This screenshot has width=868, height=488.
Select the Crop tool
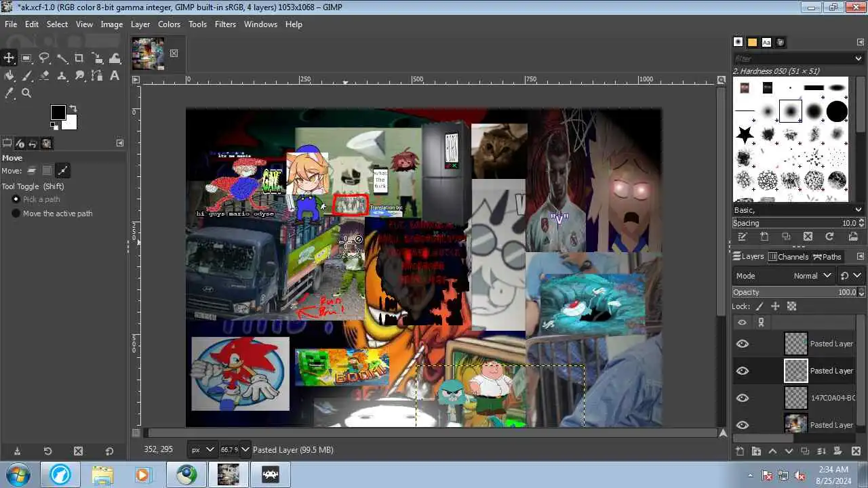[x=79, y=58]
